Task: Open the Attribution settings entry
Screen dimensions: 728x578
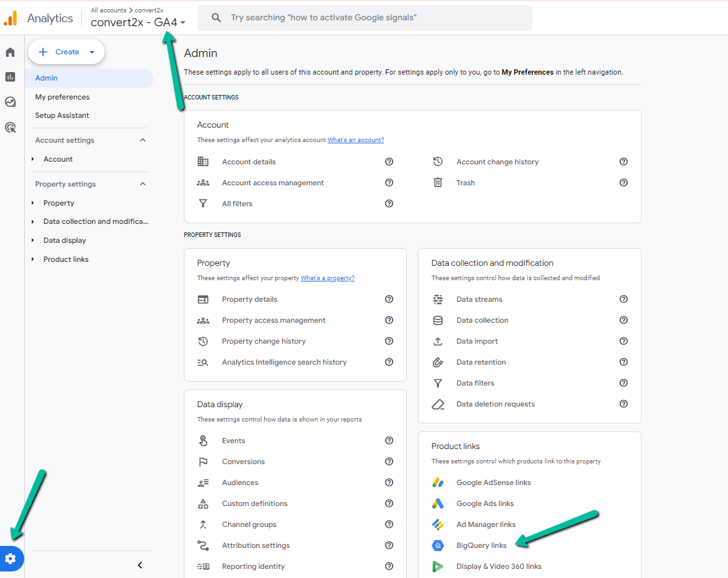Action: click(255, 545)
